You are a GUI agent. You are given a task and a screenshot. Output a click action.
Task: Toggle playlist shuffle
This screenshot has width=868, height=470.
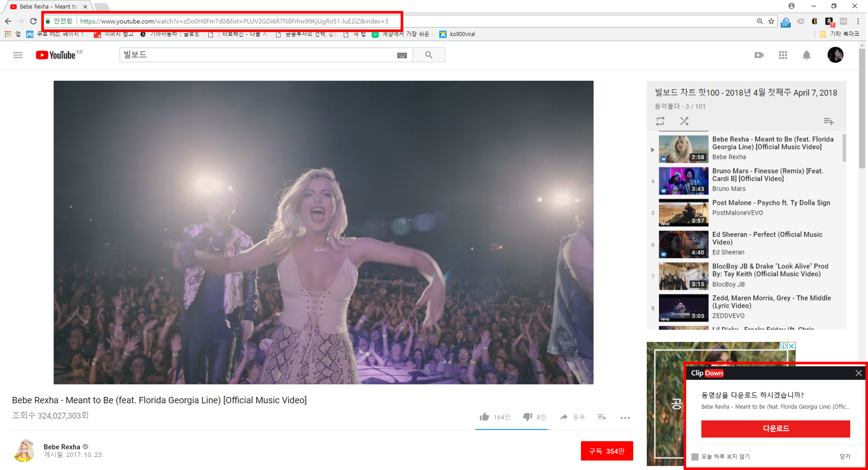coord(684,121)
